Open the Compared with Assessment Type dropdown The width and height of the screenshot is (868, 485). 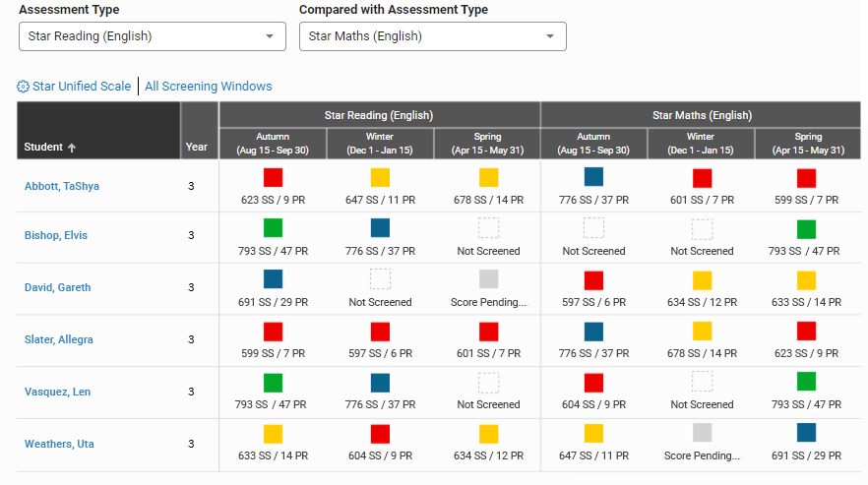pyautogui.click(x=432, y=36)
